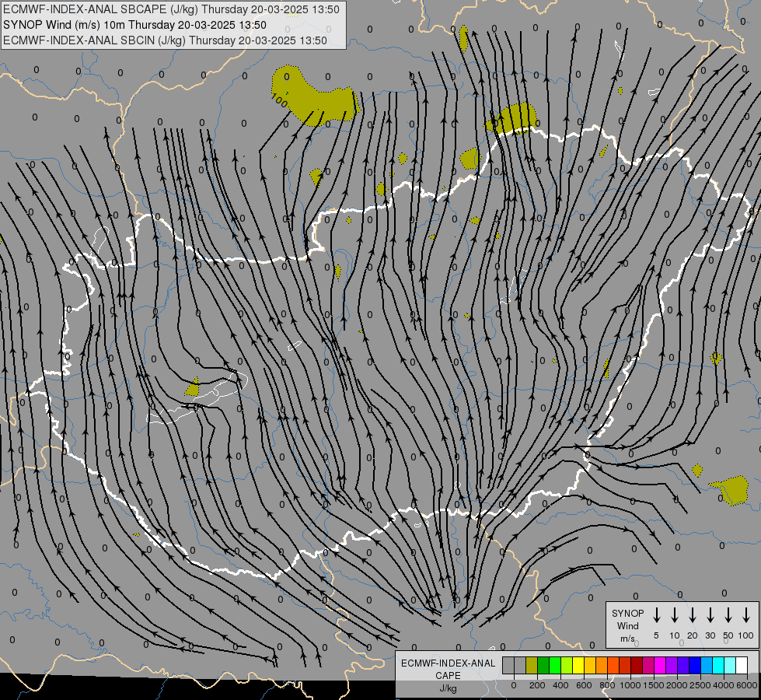Click the '600' tick label on CAPE scale
761x700 pixels.
[584, 685]
